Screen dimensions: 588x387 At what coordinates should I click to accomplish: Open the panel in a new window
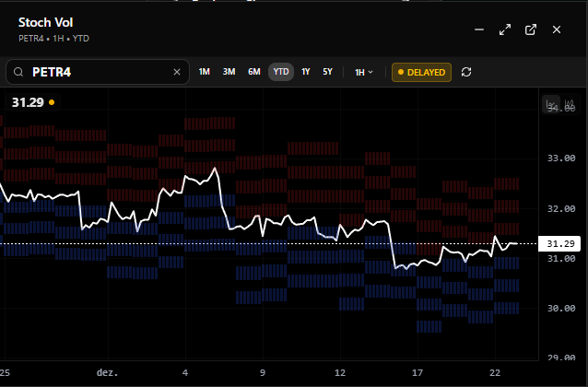click(531, 29)
